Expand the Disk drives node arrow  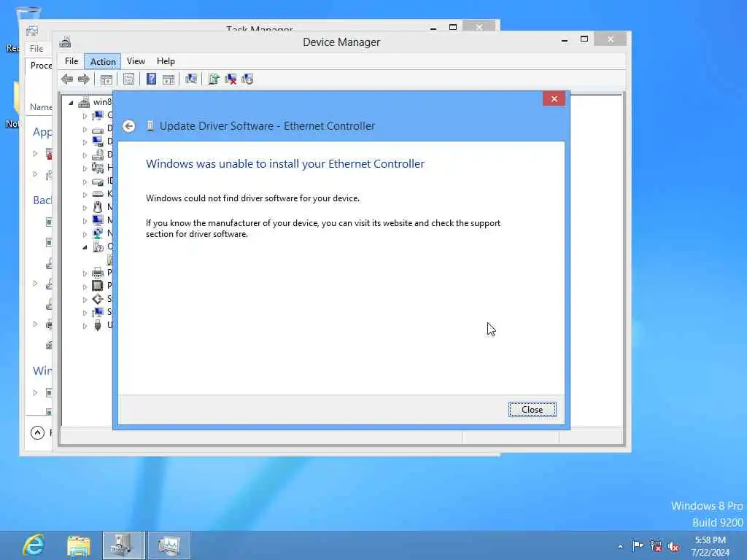[x=85, y=129]
